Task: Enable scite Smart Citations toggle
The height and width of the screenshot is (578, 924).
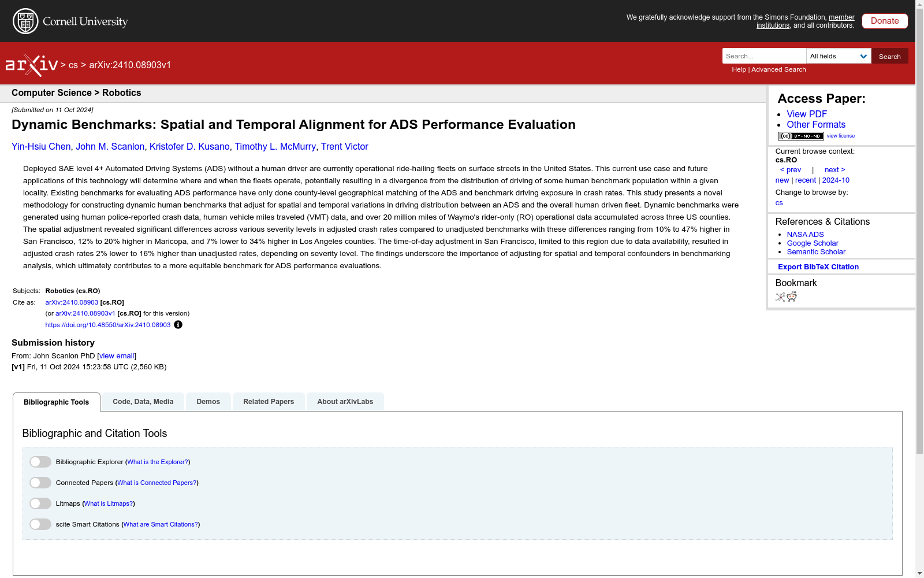Action: [x=40, y=524]
